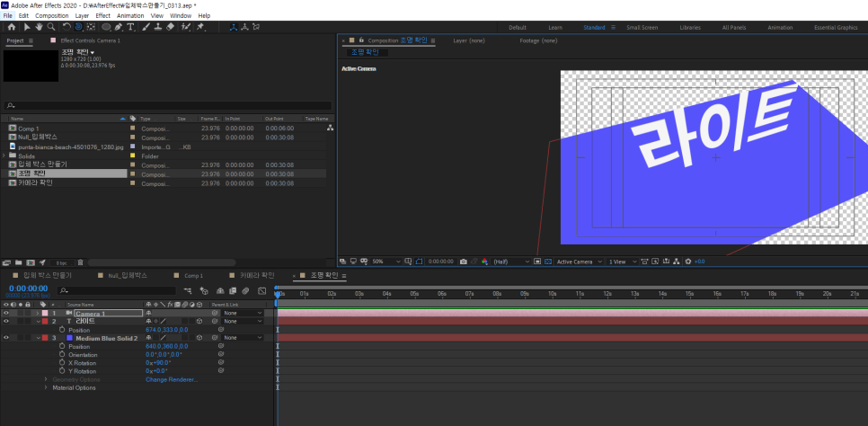Open parent dropdown for Camera 1 layer
Viewport: 868px width, 426px height.
coord(242,314)
